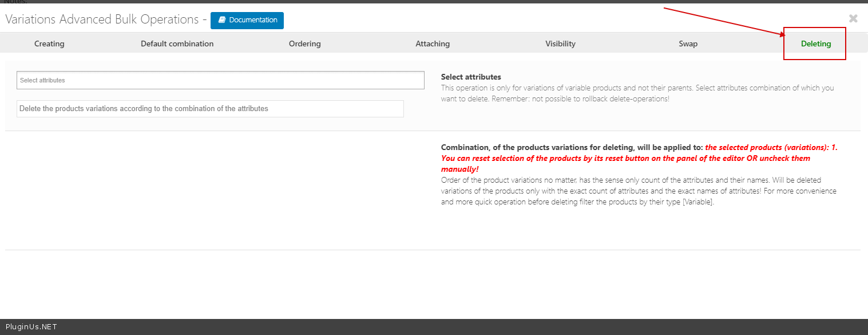Click the dark footer bar
Image resolution: width=868 pixels, height=335 pixels.
coord(458,327)
